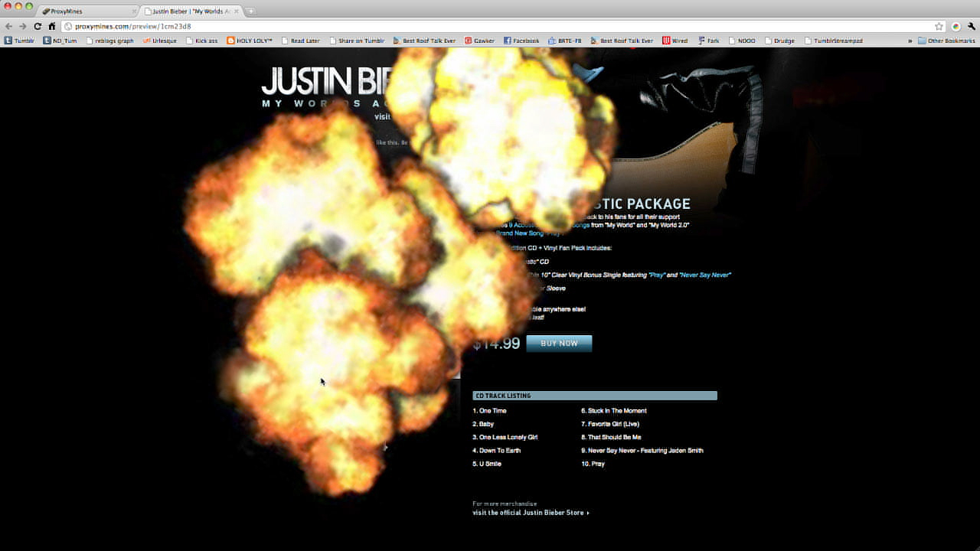Reload the current page
This screenshot has height=551, width=980.
(x=38, y=26)
